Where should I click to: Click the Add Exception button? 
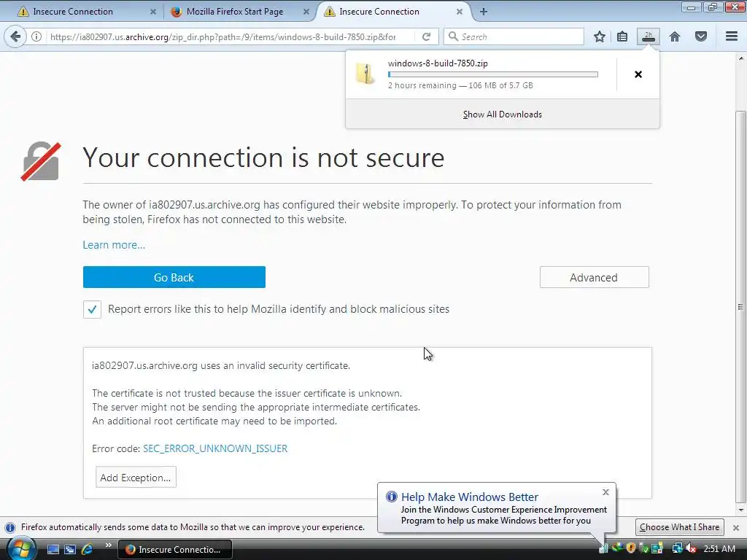click(136, 477)
